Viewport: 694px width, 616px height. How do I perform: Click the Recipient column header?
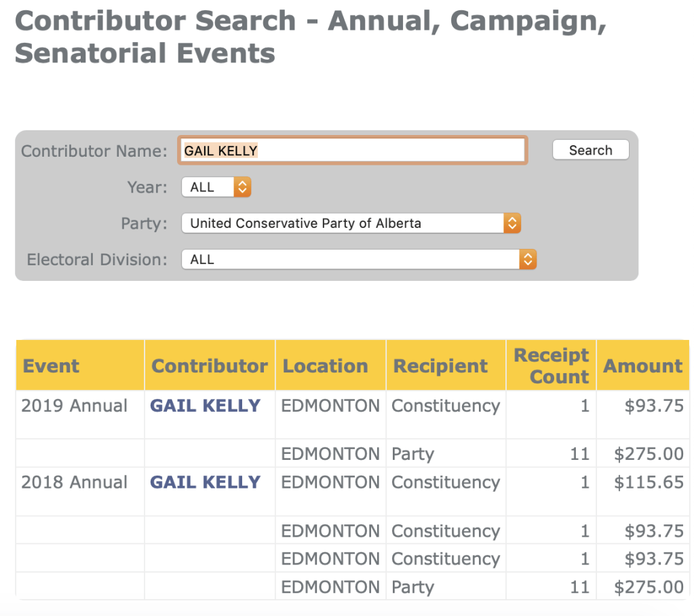coord(440,366)
